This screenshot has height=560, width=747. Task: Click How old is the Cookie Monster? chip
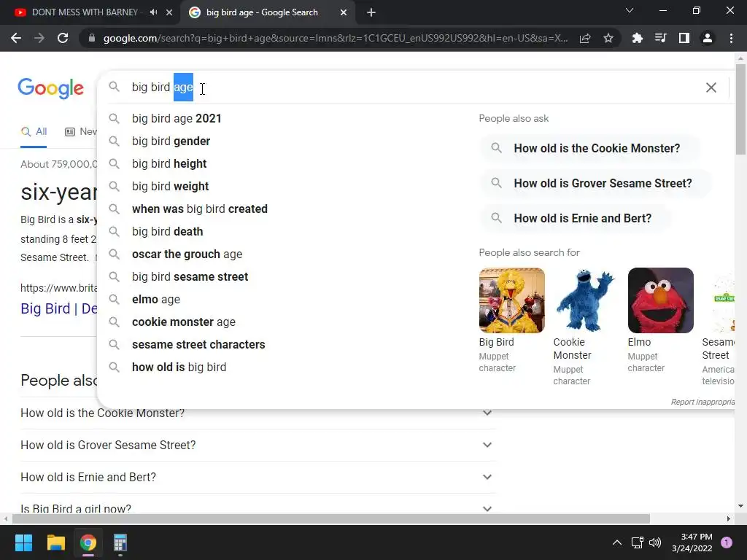point(590,148)
